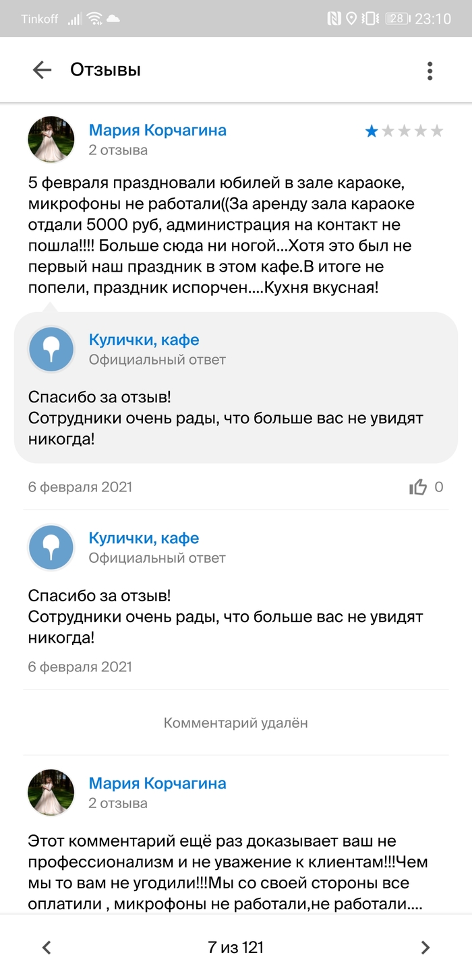The height and width of the screenshot is (980, 472).
Task: Open Мария Корчагина's lower profile photo
Action: (51, 793)
